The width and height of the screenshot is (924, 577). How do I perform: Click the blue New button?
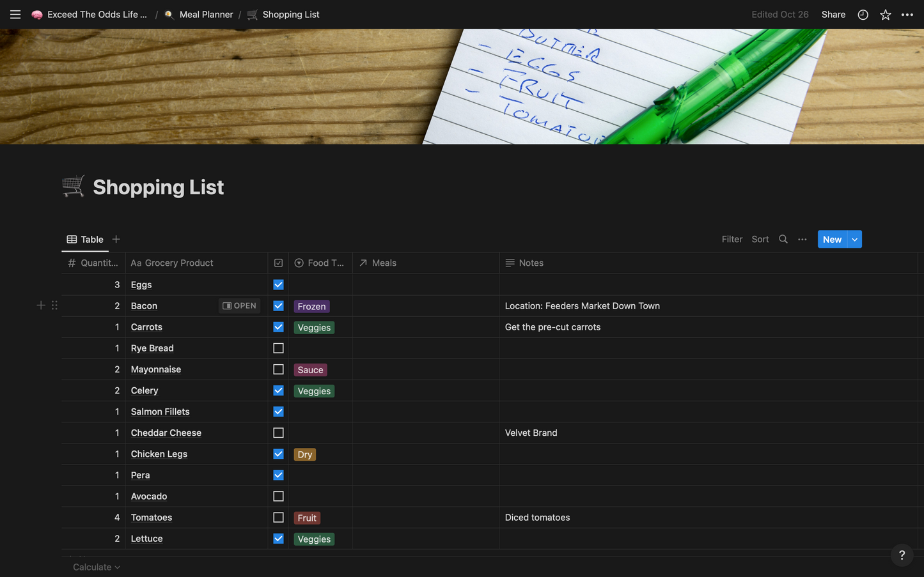832,239
